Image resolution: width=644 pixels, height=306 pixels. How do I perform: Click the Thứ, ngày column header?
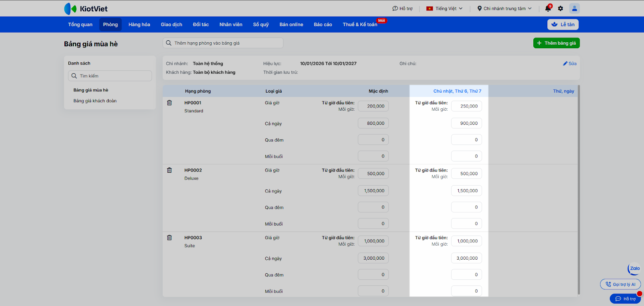coord(563,91)
